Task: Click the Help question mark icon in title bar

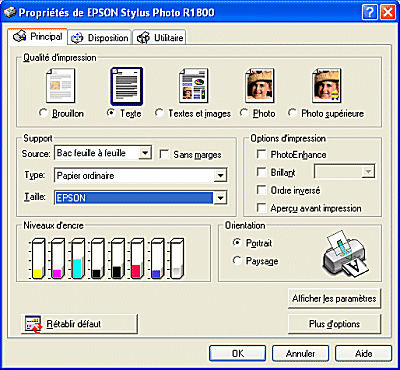Action: pyautogui.click(x=369, y=13)
